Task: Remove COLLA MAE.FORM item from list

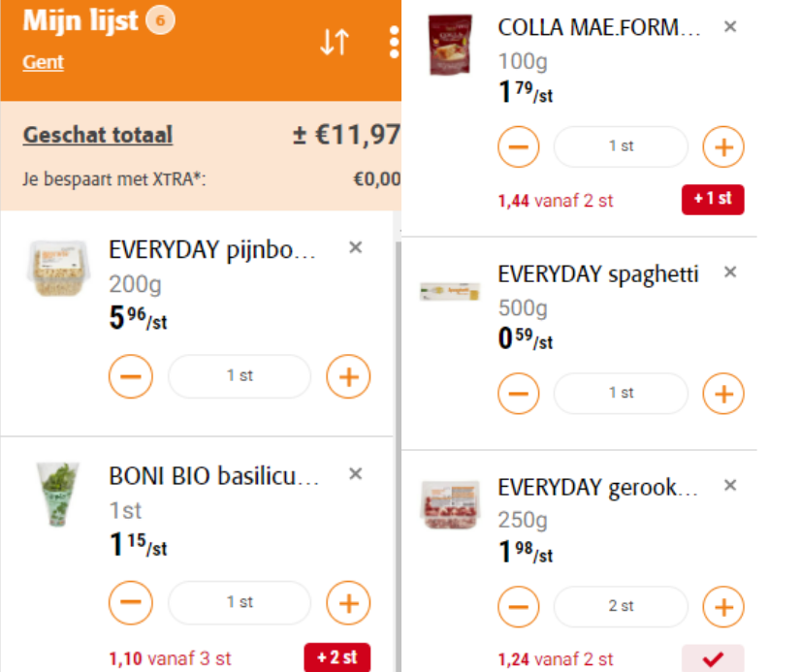Action: tap(730, 26)
